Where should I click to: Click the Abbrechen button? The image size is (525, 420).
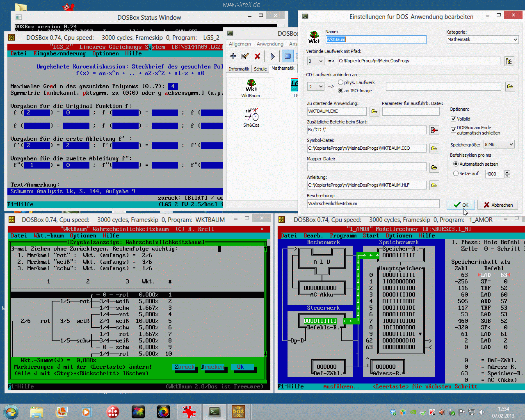(x=498, y=205)
